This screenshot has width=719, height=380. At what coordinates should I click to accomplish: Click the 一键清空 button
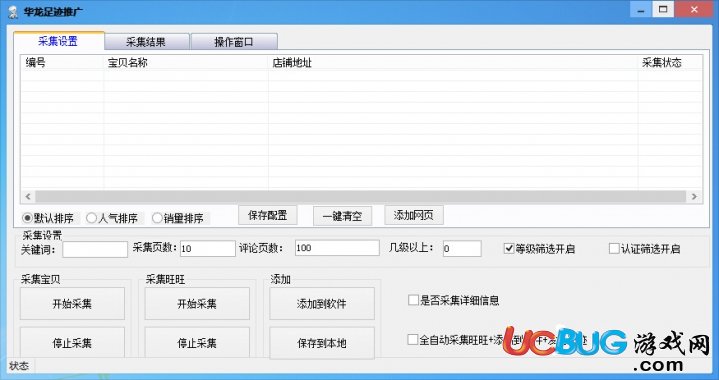coord(343,216)
